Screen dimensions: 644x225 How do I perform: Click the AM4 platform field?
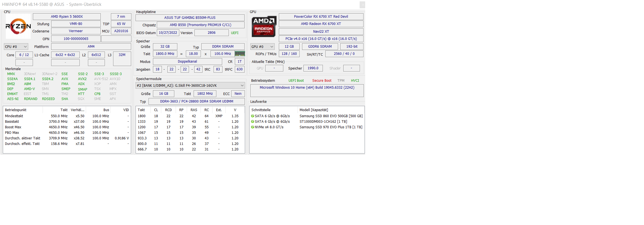(x=91, y=47)
